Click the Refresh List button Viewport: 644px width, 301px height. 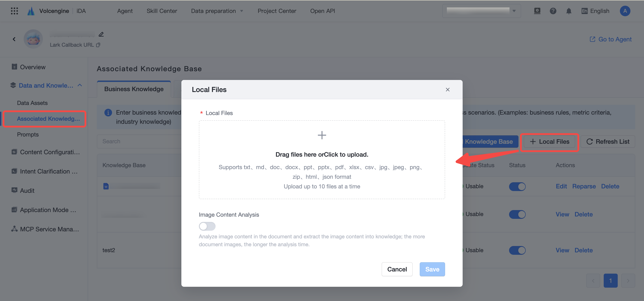[x=608, y=142]
